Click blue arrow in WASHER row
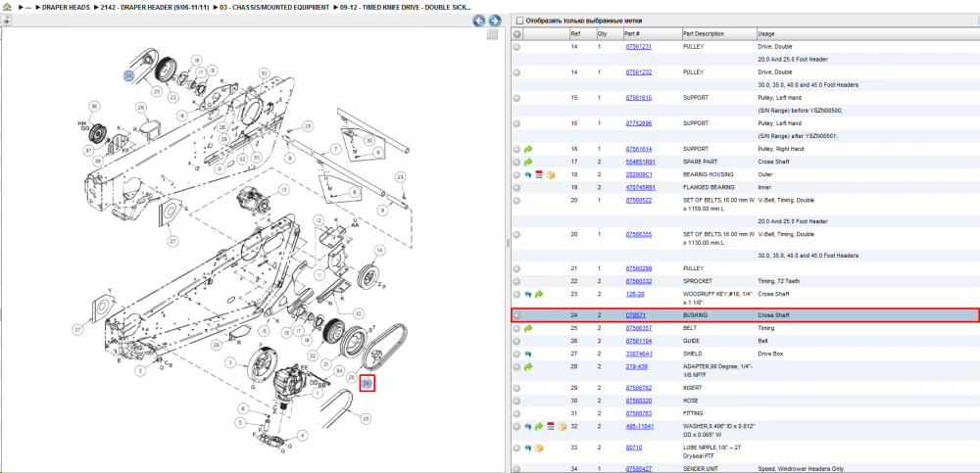This screenshot has height=473, width=980. (x=528, y=427)
